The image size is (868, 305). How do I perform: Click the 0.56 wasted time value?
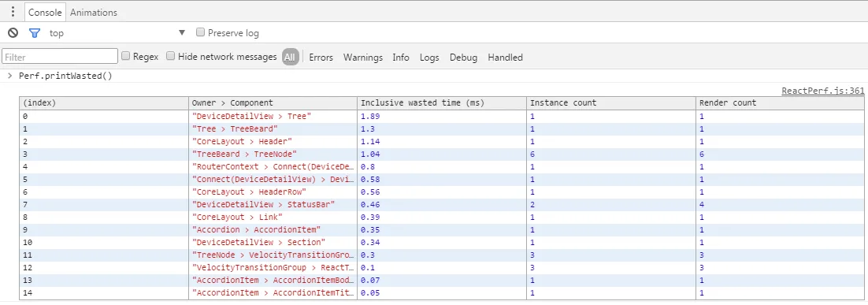(x=369, y=192)
